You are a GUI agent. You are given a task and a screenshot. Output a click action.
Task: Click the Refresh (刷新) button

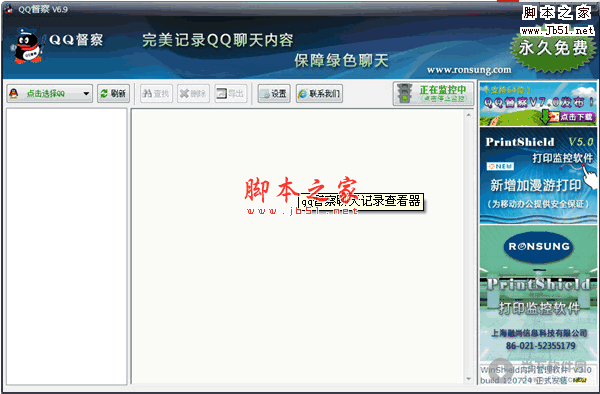(114, 94)
